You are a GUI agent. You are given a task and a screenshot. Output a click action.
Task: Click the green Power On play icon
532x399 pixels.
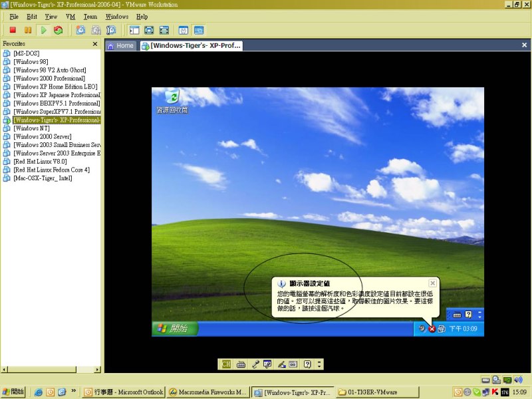(43, 30)
